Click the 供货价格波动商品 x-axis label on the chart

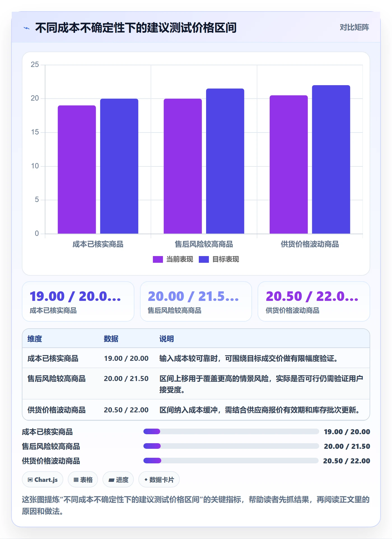310,244
